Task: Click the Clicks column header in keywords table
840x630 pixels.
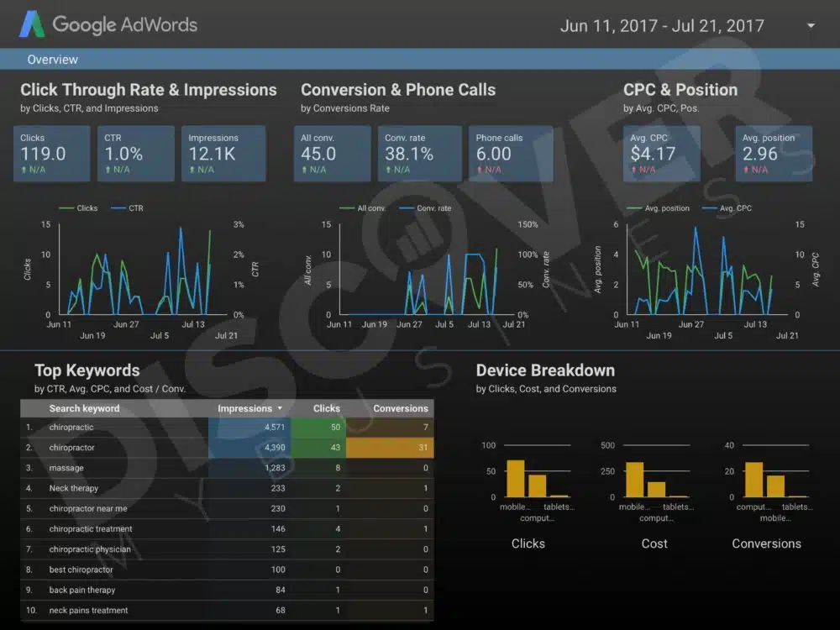Action: 326,408
